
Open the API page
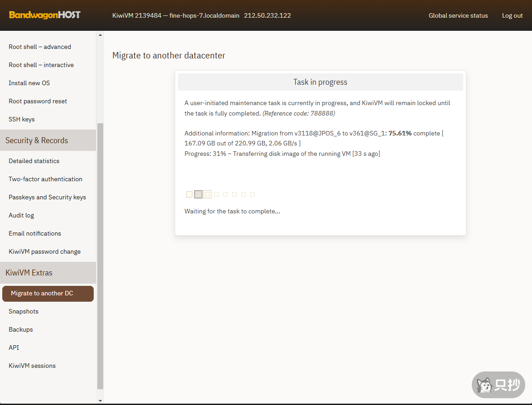(14, 347)
